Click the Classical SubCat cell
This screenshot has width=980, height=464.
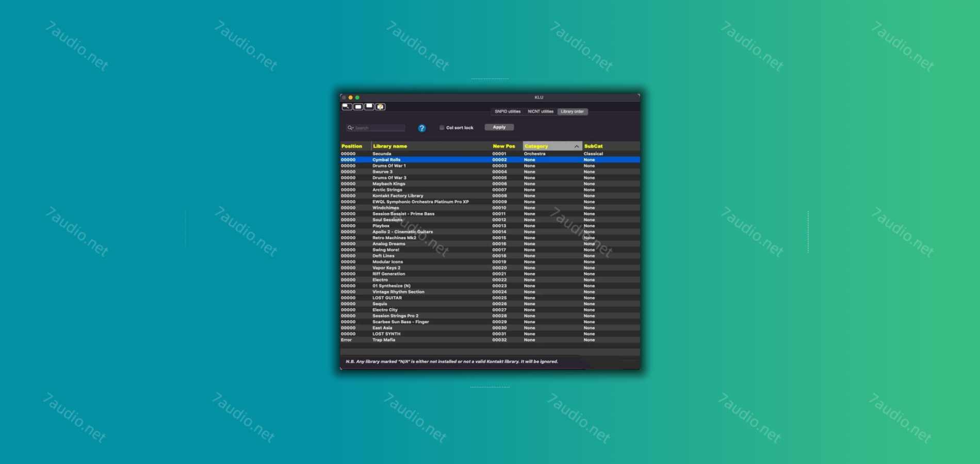(593, 154)
